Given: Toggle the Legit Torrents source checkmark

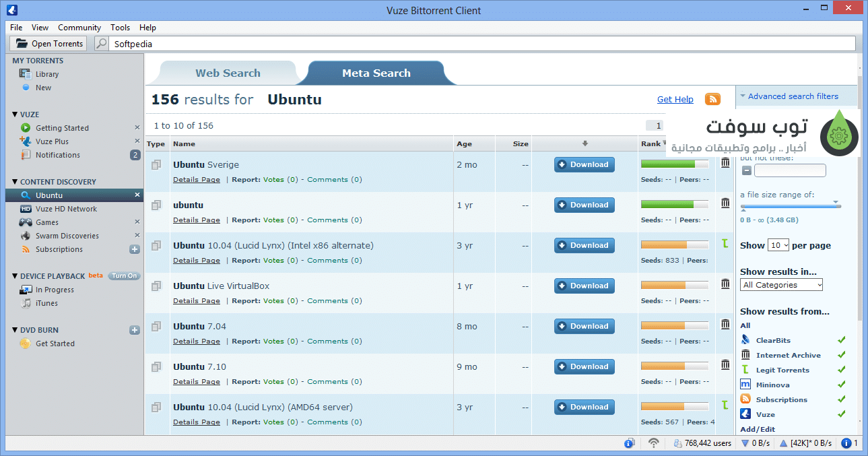Looking at the screenshot, I should click(841, 370).
